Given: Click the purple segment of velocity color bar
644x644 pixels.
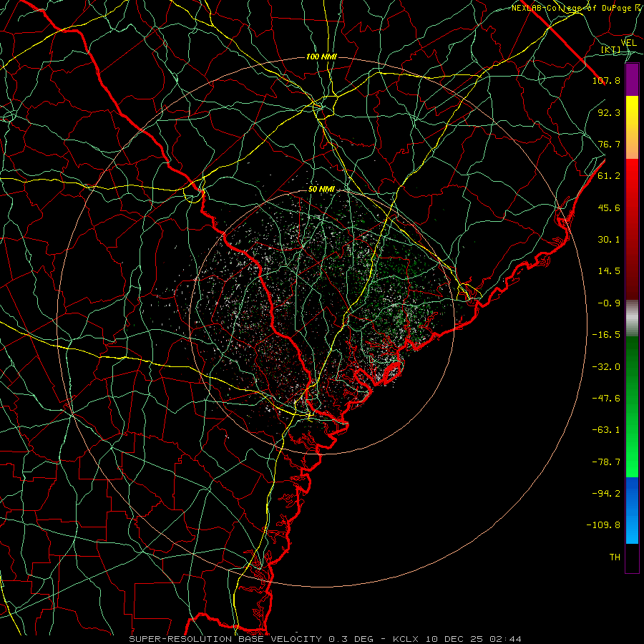Looking at the screenshot, I should [x=632, y=80].
